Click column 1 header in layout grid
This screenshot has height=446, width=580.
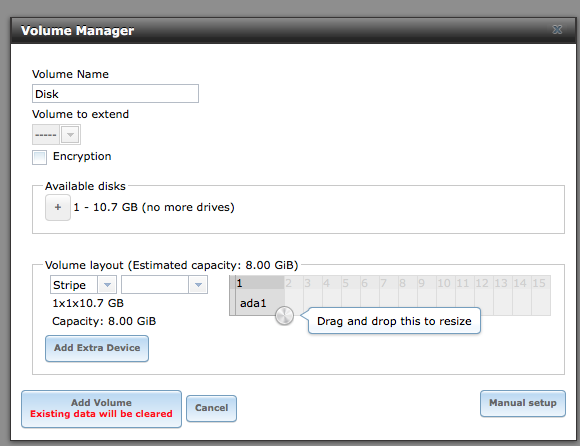click(x=259, y=283)
